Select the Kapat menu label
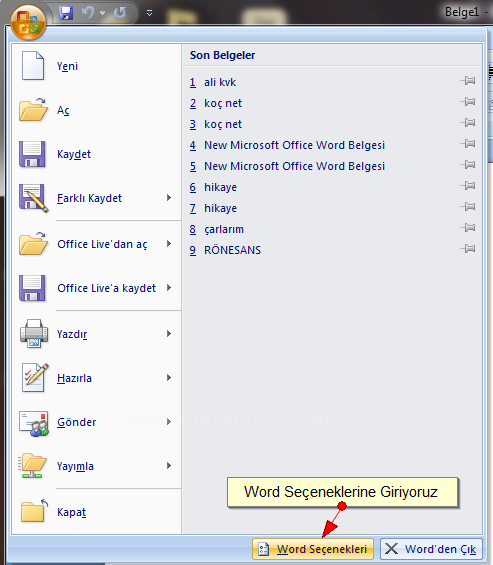 pos(71,512)
